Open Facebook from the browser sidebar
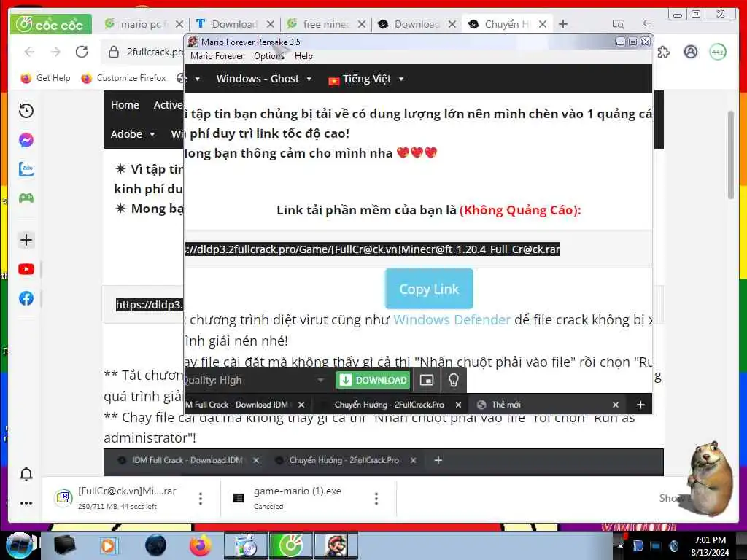 tap(26, 298)
